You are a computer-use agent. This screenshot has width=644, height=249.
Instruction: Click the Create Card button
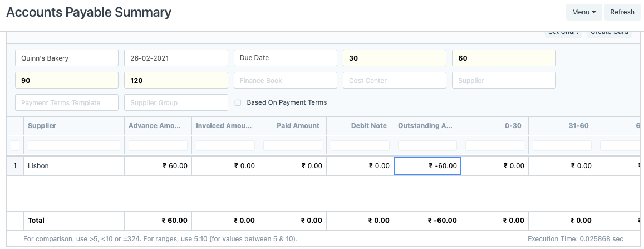609,32
